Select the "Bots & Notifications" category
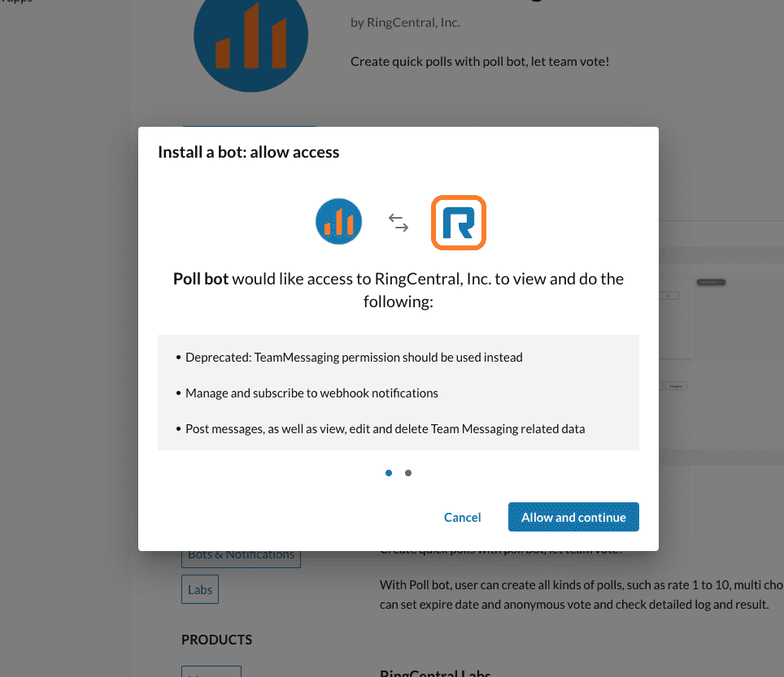This screenshot has width=784, height=677. tap(241, 553)
